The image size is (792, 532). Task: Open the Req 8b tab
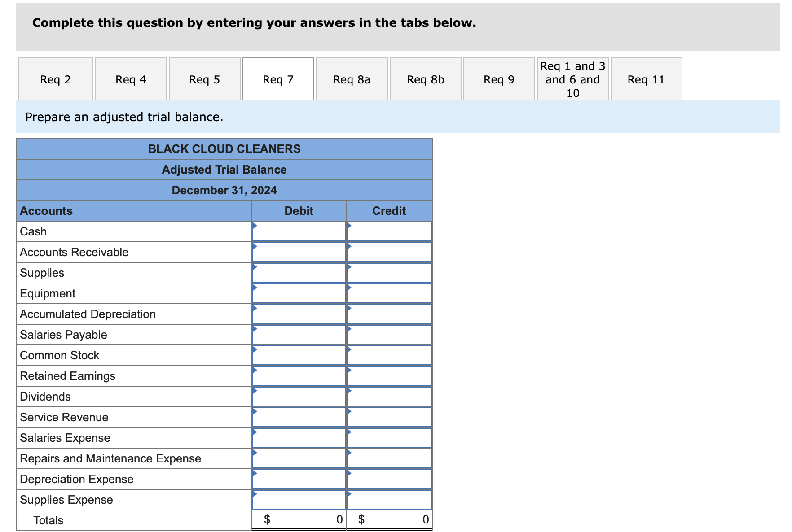coord(425,79)
